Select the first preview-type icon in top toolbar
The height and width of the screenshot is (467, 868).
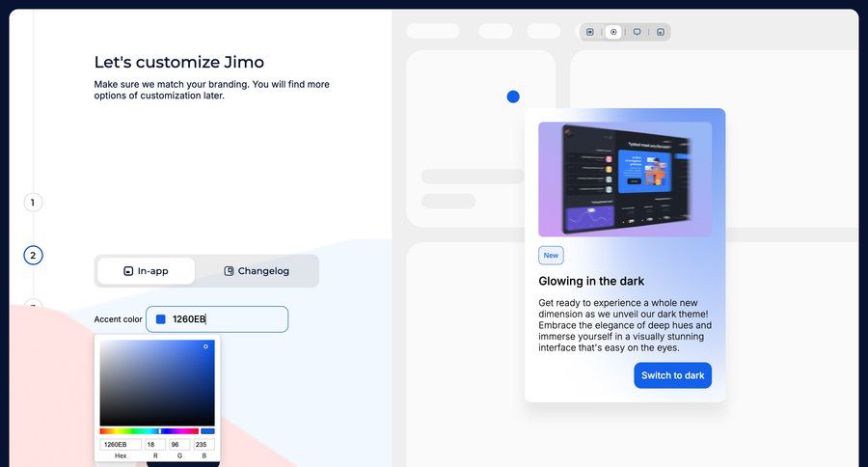click(590, 32)
